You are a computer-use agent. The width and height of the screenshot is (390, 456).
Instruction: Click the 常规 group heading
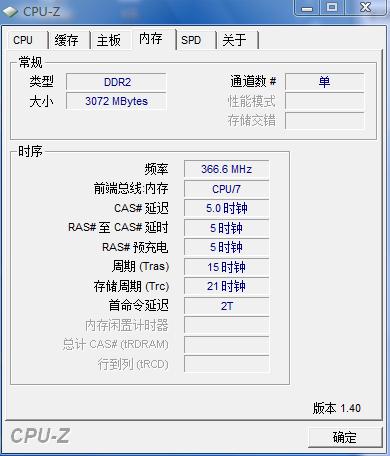coord(30,62)
